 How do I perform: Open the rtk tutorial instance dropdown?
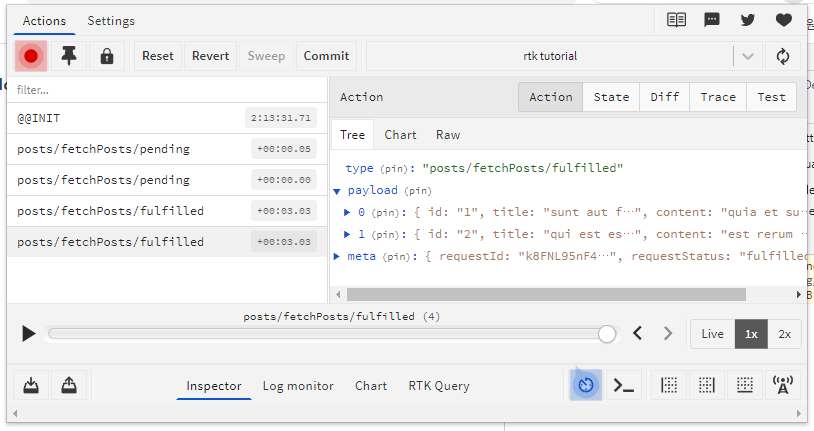point(747,56)
